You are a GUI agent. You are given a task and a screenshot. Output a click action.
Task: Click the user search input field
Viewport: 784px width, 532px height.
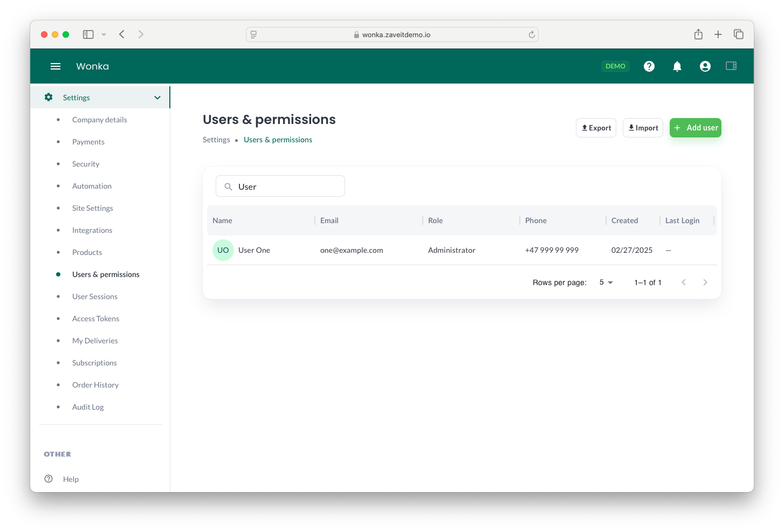[x=280, y=186]
